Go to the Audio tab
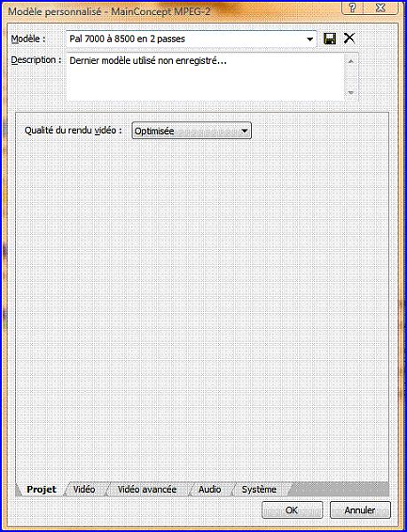Viewport: 407px width, 532px height. point(209,489)
